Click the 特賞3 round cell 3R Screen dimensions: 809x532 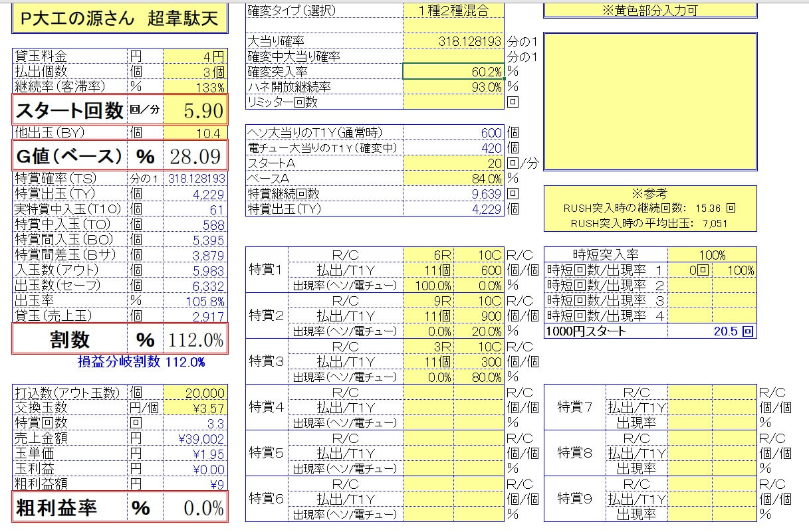coord(429,346)
